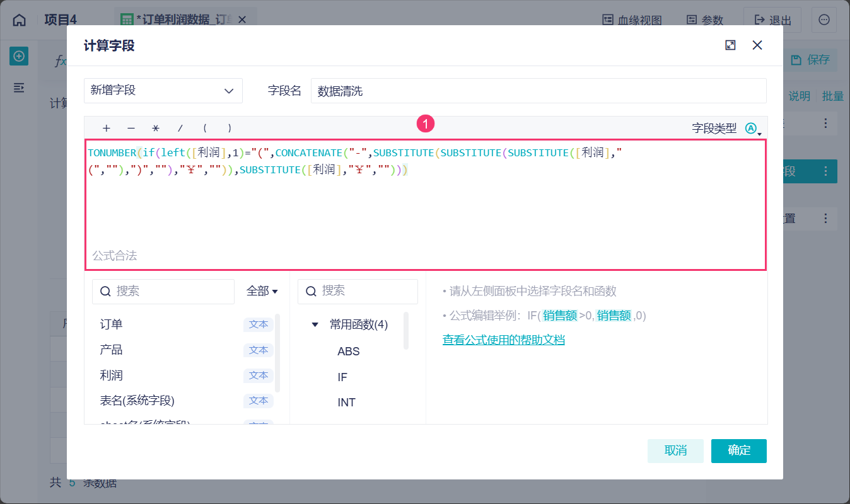Open the more options ellipsis menu
This screenshot has width=850, height=504.
[x=824, y=20]
